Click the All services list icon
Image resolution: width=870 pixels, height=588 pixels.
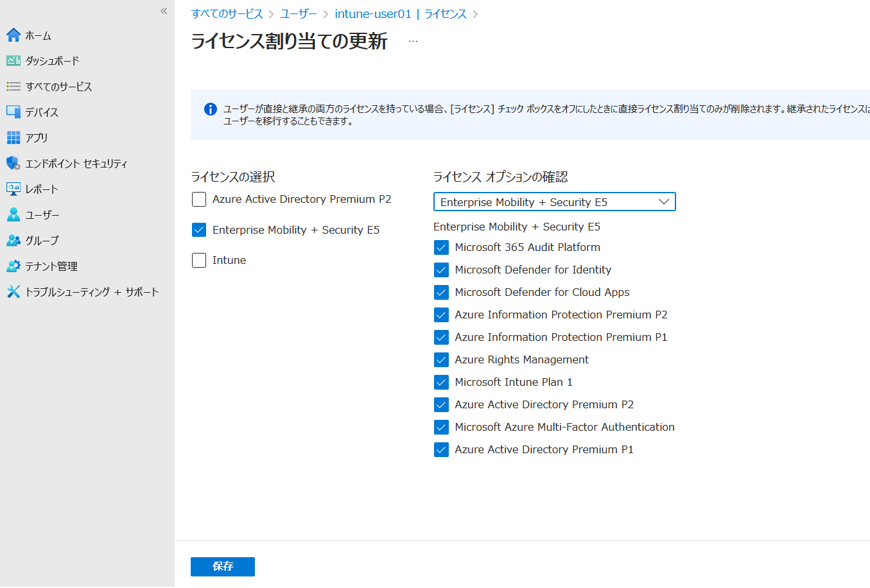click(13, 87)
